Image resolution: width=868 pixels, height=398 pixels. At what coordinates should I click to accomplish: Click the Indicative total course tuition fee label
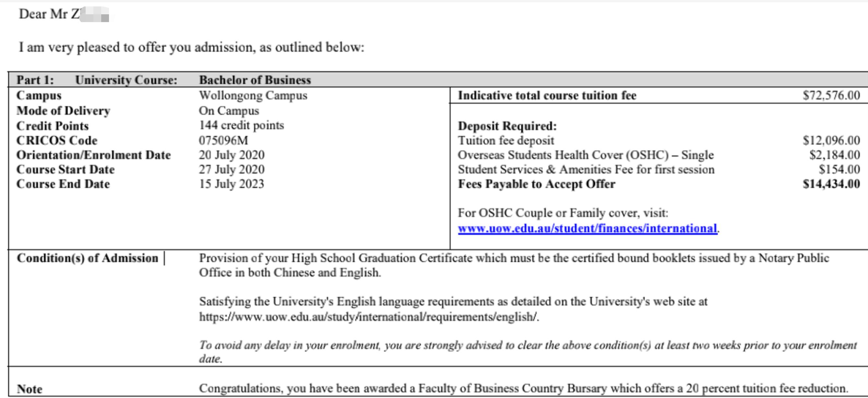click(x=547, y=95)
